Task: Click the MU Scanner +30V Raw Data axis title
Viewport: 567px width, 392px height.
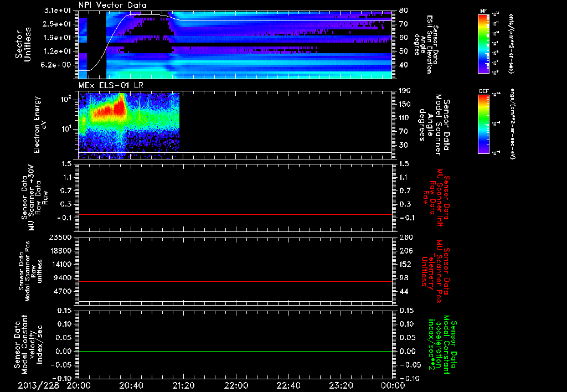Action: (34, 198)
